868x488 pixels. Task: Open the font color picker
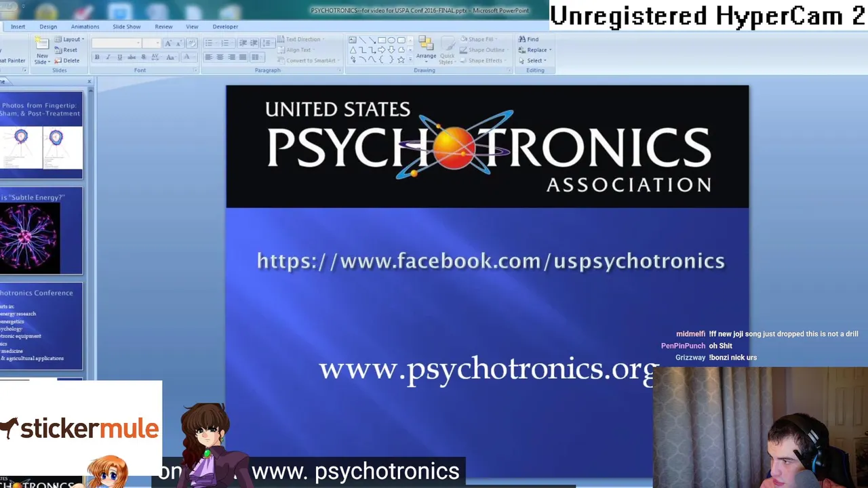coord(189,57)
